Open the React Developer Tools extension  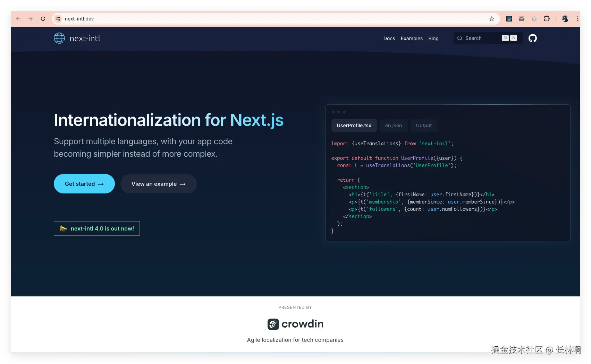[x=509, y=19]
